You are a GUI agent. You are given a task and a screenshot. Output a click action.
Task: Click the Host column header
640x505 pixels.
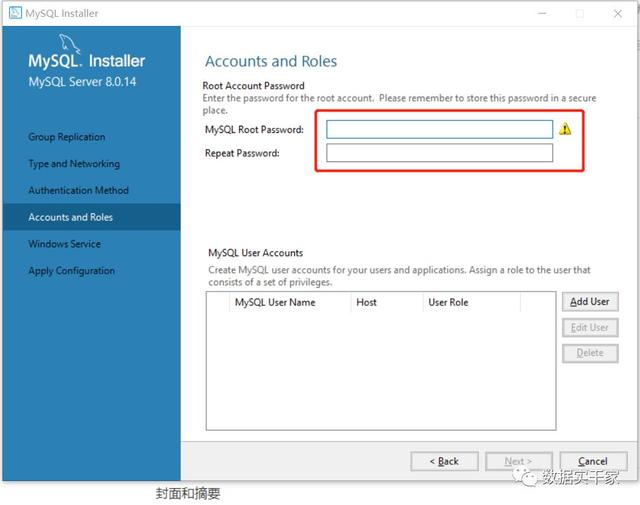click(x=387, y=302)
